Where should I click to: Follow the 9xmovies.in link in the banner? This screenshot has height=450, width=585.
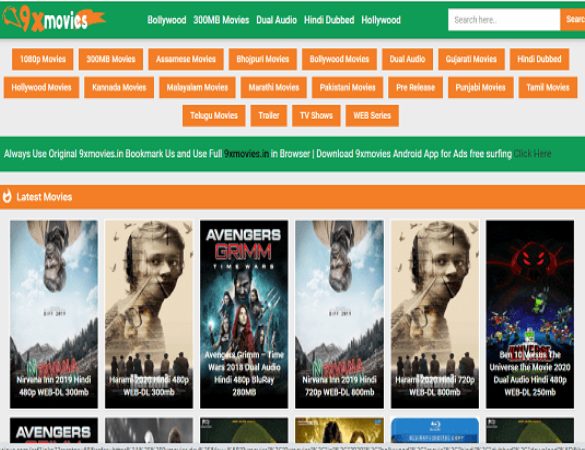coord(247,154)
